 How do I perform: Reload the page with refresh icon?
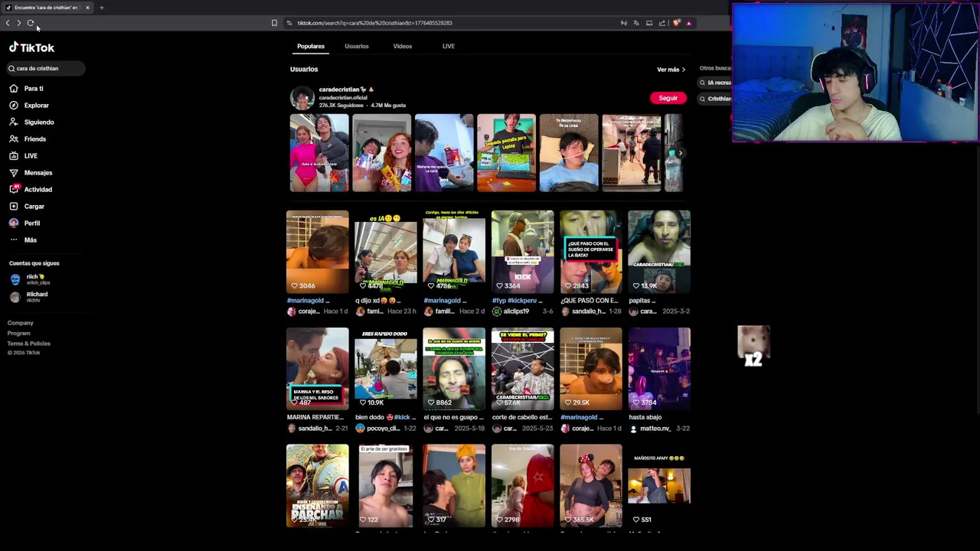(31, 23)
